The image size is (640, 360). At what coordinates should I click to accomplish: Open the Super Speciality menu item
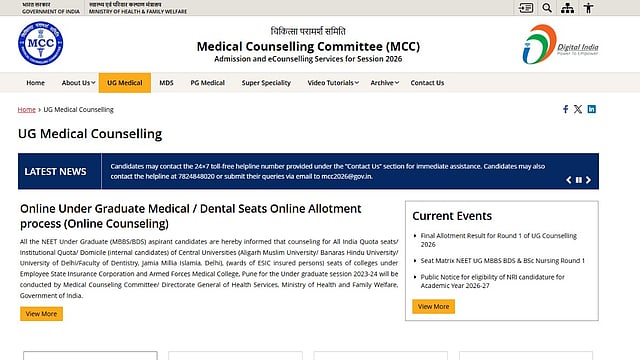pyautogui.click(x=266, y=83)
